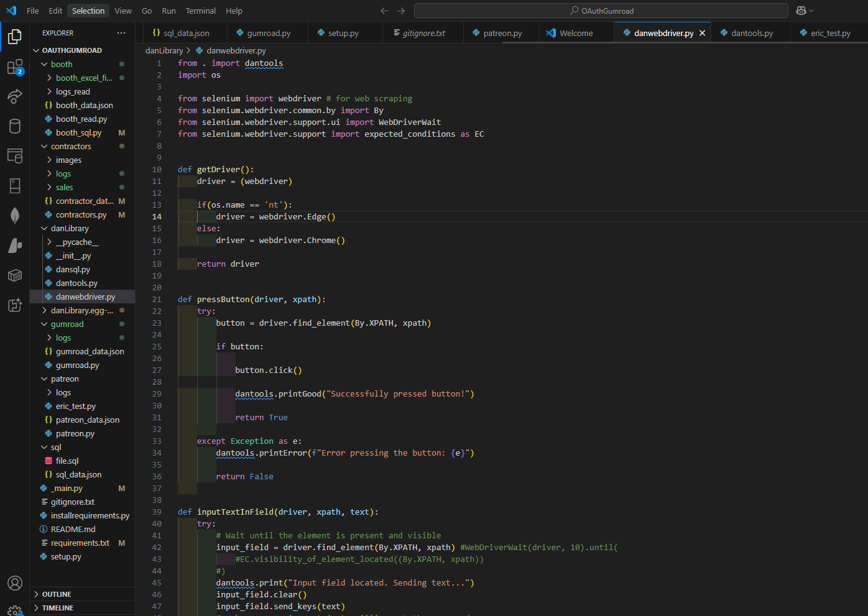This screenshot has height=616, width=868.
Task: Collapse the sql folder
Action: click(x=82, y=447)
